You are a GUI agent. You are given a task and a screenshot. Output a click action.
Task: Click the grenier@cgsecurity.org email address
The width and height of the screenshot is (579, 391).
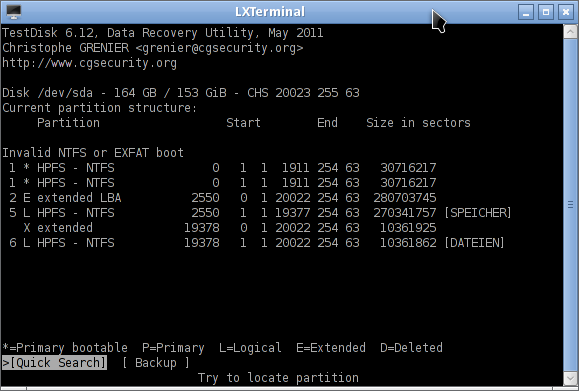pyautogui.click(x=219, y=48)
